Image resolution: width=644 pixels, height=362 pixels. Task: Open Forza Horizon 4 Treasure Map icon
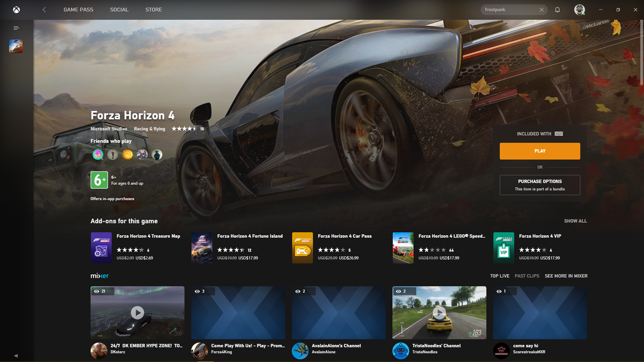pos(101,248)
